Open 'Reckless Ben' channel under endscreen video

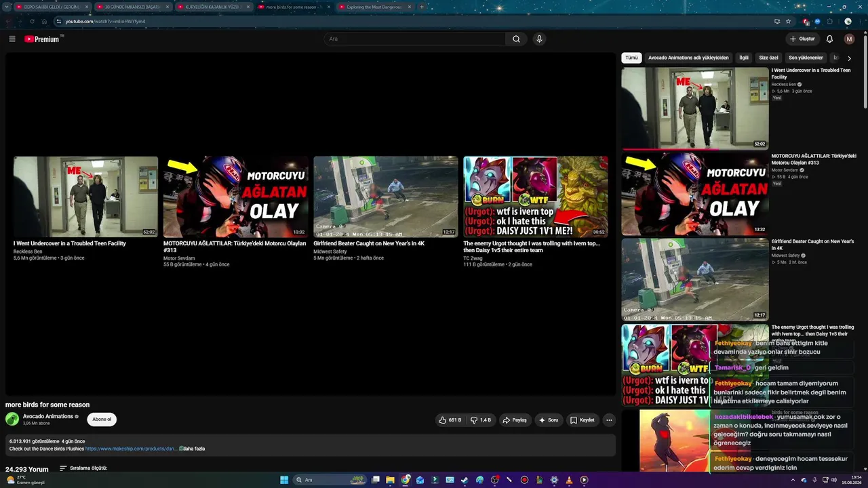[28, 251]
